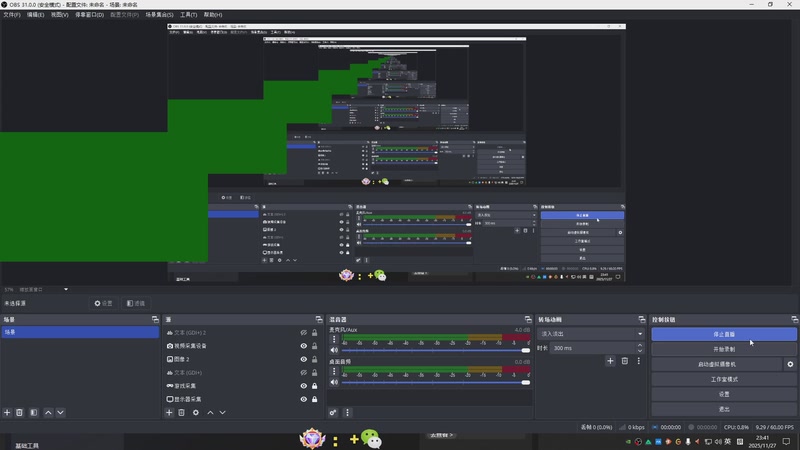Delete selected source using the trash icon
This screenshot has height=450, width=800.
pos(182,412)
